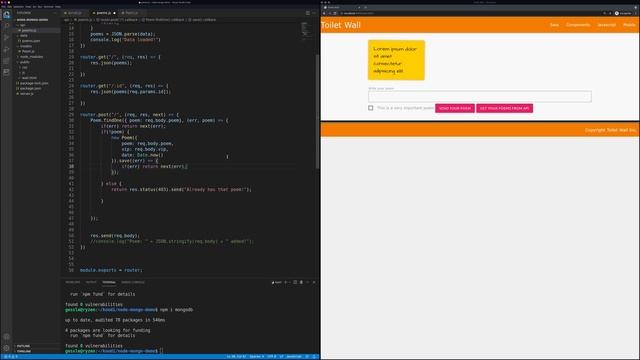Open notifications bell in the status bar
Image resolution: width=640 pixels, height=360 pixels.
(315, 357)
